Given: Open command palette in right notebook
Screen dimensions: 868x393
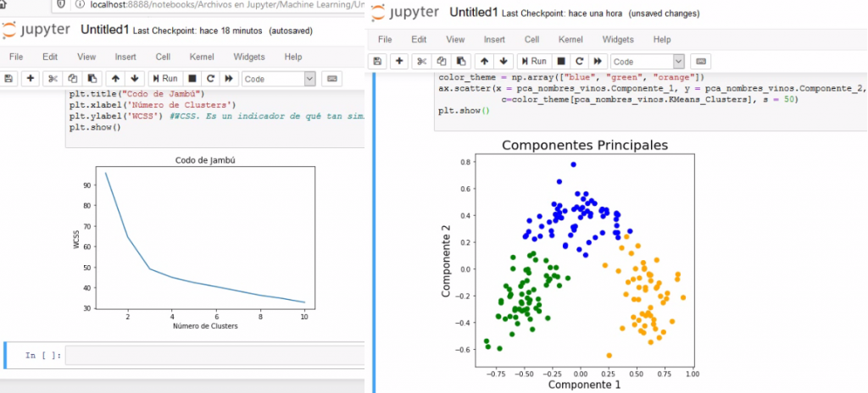Looking at the screenshot, I should pyautogui.click(x=700, y=62).
